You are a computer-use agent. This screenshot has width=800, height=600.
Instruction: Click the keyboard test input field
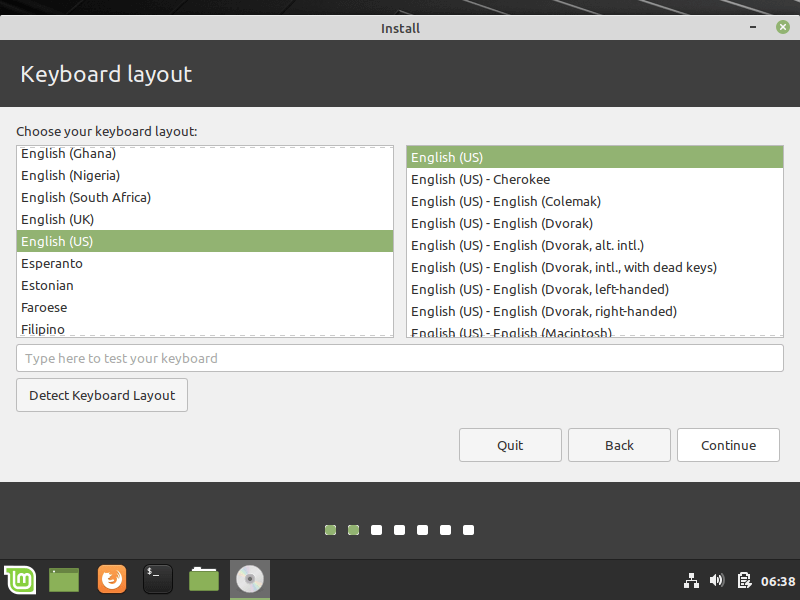pyautogui.click(x=400, y=358)
